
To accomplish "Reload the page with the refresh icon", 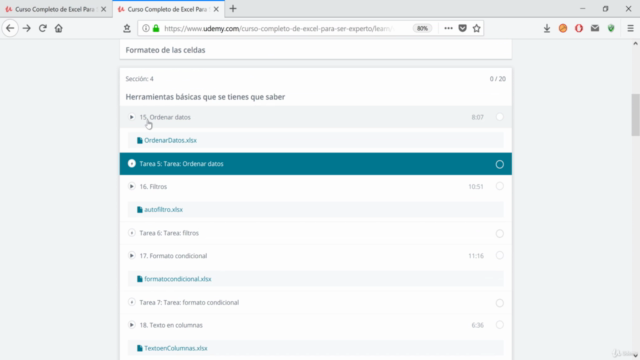I will pyautogui.click(x=42, y=28).
